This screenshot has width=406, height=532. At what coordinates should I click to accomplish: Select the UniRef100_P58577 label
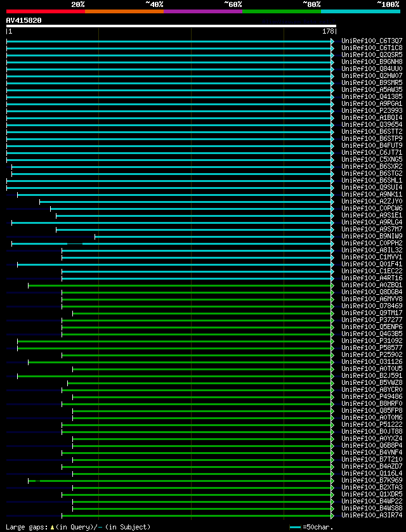click(x=372, y=347)
